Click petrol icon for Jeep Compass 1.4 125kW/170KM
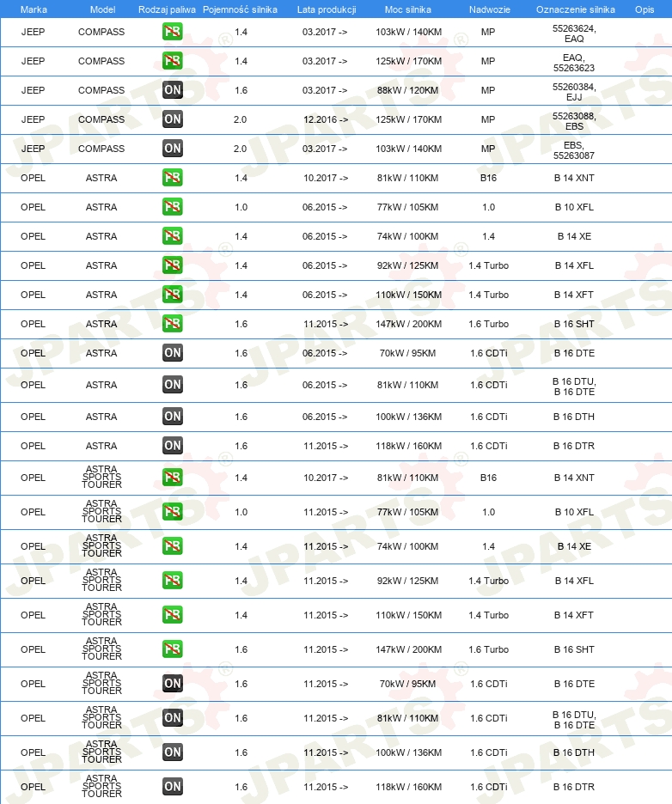Image resolution: width=672 pixels, height=804 pixels. [x=173, y=61]
